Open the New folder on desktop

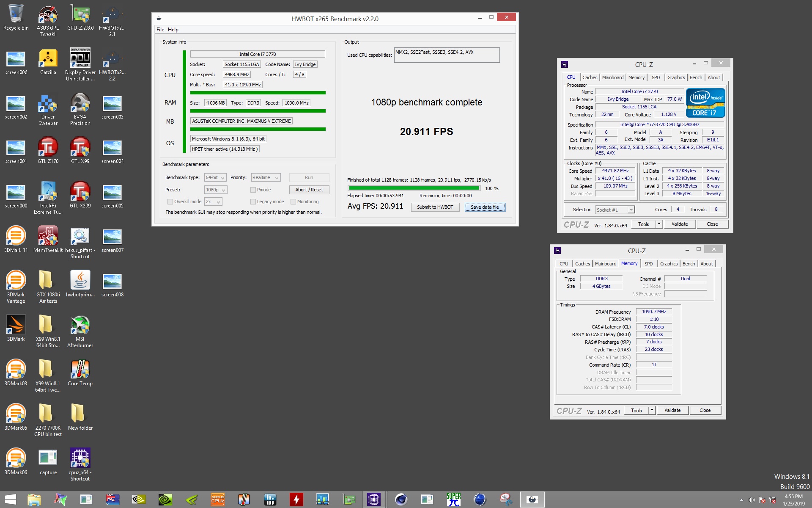tap(80, 417)
